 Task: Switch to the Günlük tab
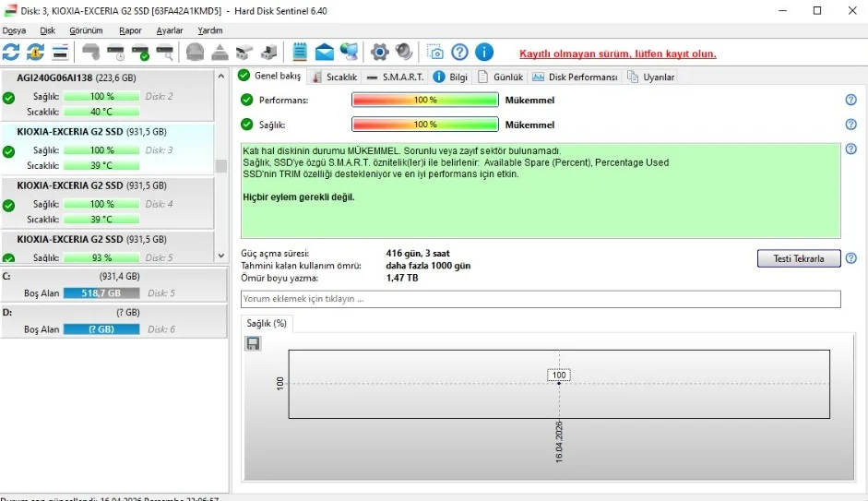(x=501, y=77)
